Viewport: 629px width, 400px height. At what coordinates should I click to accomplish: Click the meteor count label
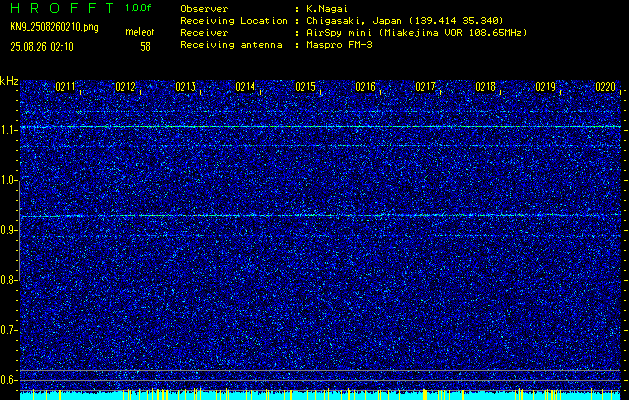click(140, 32)
